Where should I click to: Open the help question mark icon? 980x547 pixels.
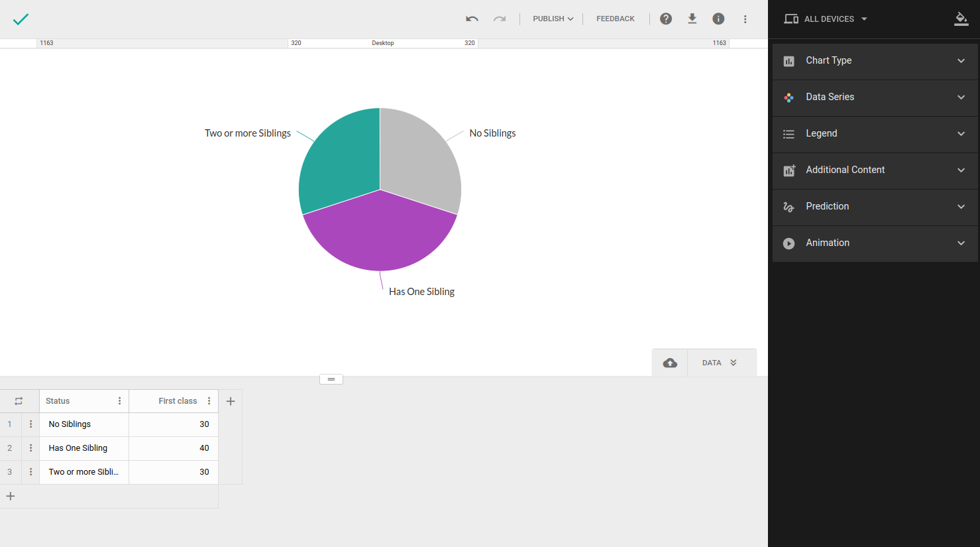(666, 19)
